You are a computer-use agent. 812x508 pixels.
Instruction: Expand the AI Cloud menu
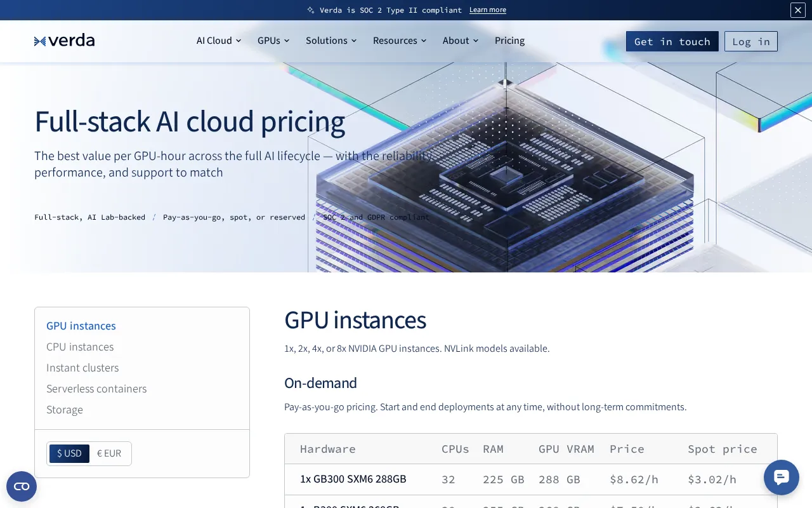tap(219, 41)
